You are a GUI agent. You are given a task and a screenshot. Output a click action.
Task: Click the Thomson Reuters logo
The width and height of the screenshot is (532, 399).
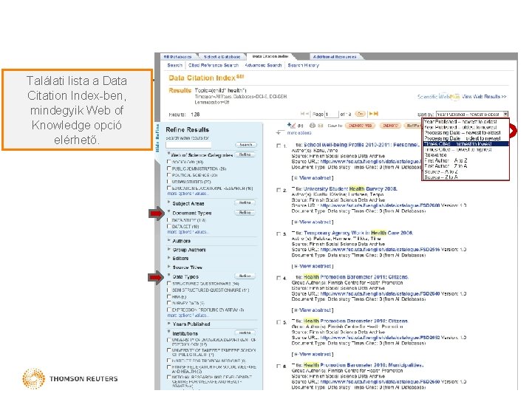pyautogui.click(x=70, y=378)
